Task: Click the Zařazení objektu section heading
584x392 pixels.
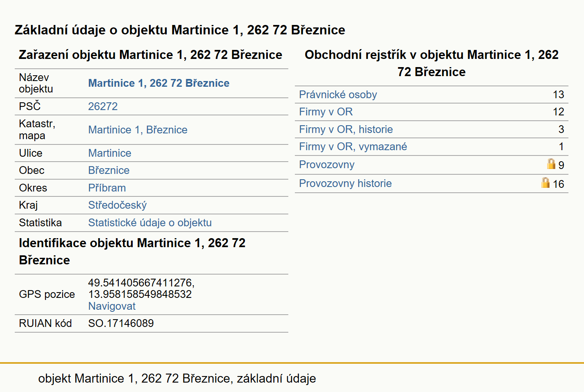Action: pos(150,55)
